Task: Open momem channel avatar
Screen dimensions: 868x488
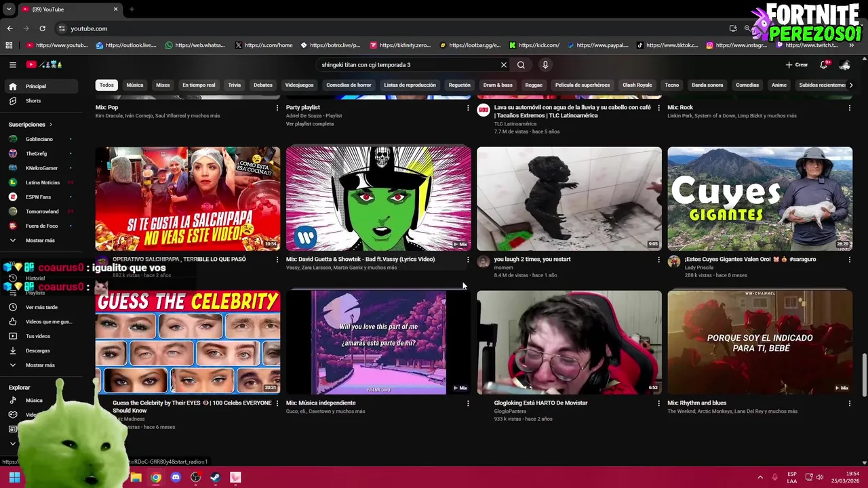Action: click(x=483, y=262)
